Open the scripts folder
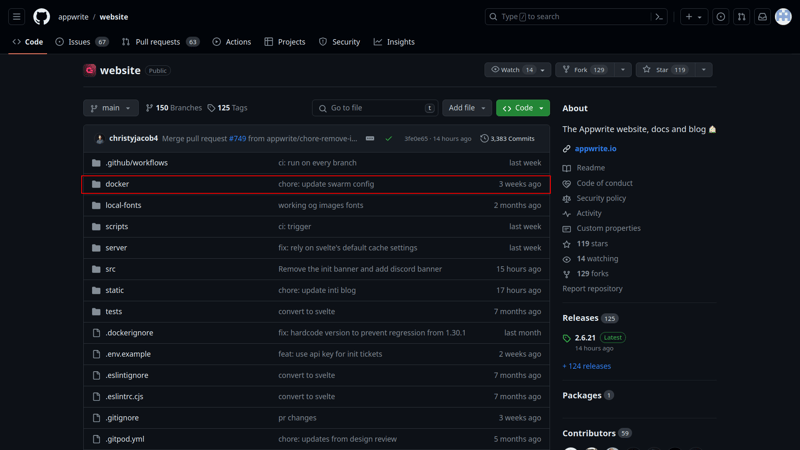Screen dimensions: 800x450 [x=116, y=227]
